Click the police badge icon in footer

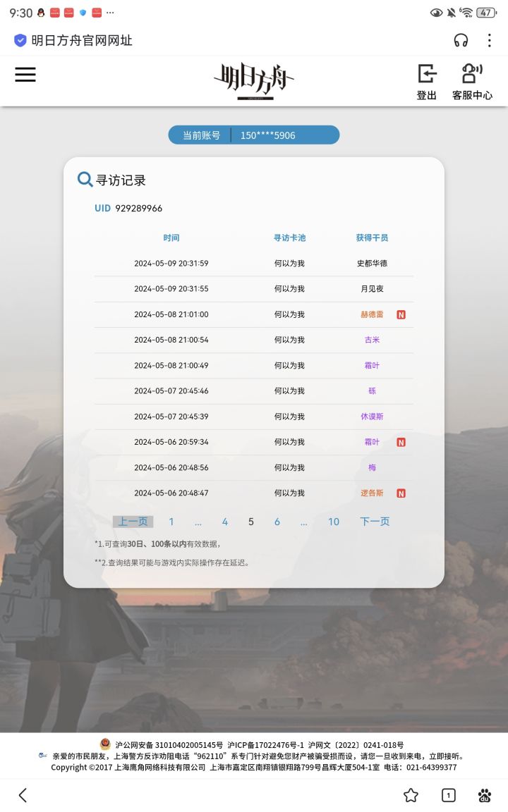pyautogui.click(x=105, y=744)
